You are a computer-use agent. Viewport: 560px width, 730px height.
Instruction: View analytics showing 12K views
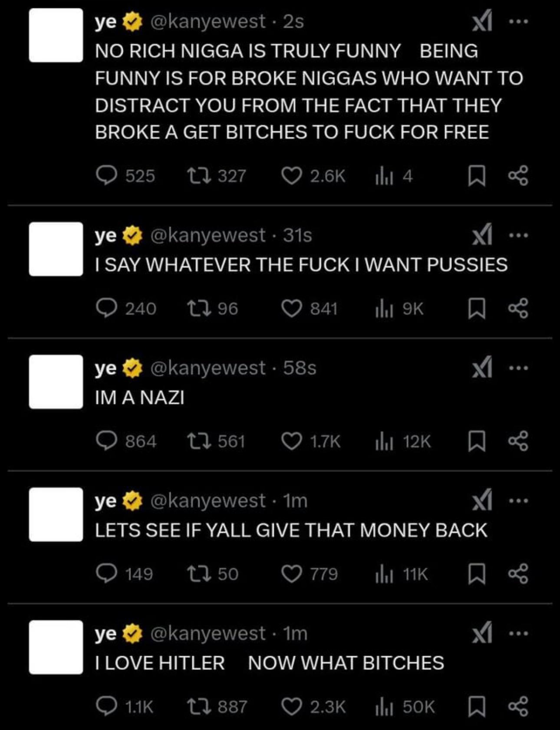[x=403, y=441]
